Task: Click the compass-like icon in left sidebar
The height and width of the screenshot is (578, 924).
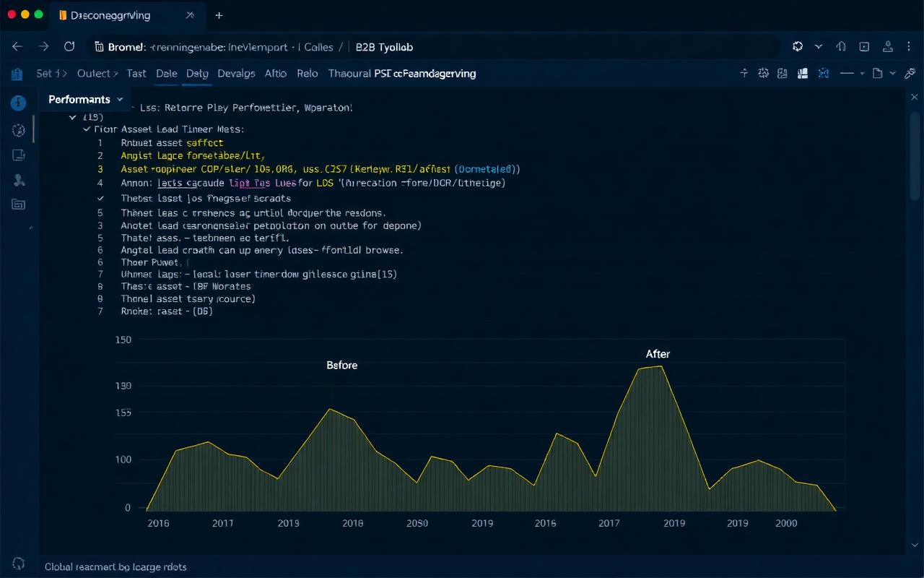Action: point(19,130)
